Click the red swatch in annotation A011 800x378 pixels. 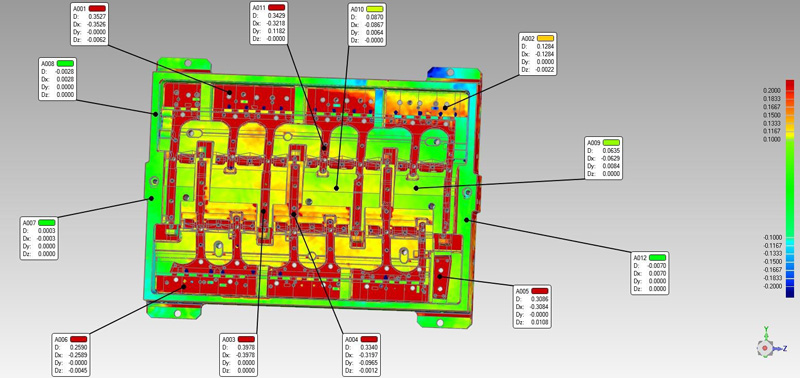(276, 8)
